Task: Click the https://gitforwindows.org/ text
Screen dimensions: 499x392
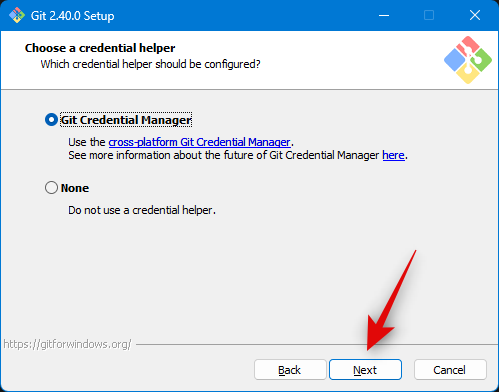Action: pos(67,344)
